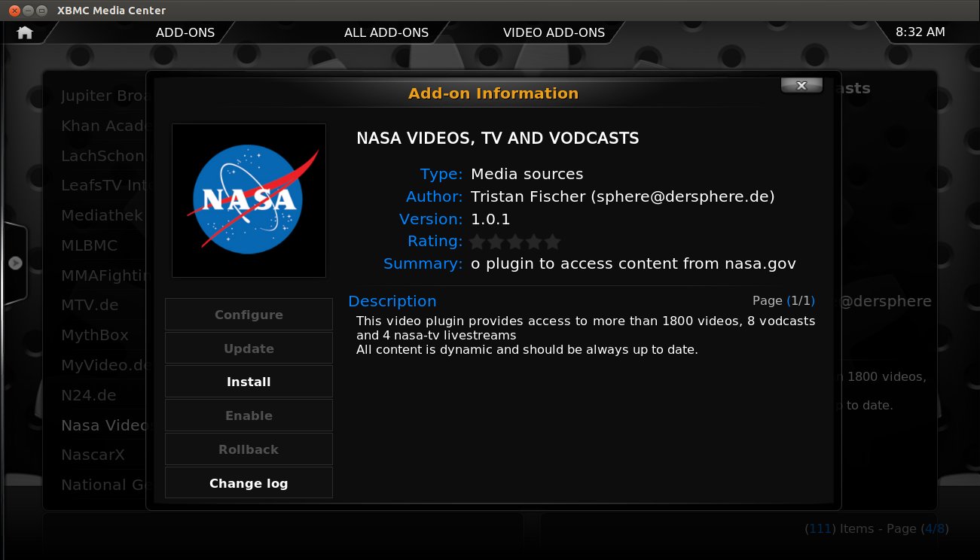Click the 'Summary:' field label
980x560 pixels.
pyautogui.click(x=423, y=264)
